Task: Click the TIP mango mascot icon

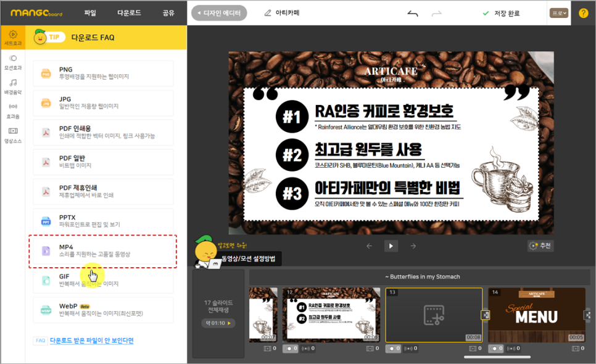Action: (40, 37)
